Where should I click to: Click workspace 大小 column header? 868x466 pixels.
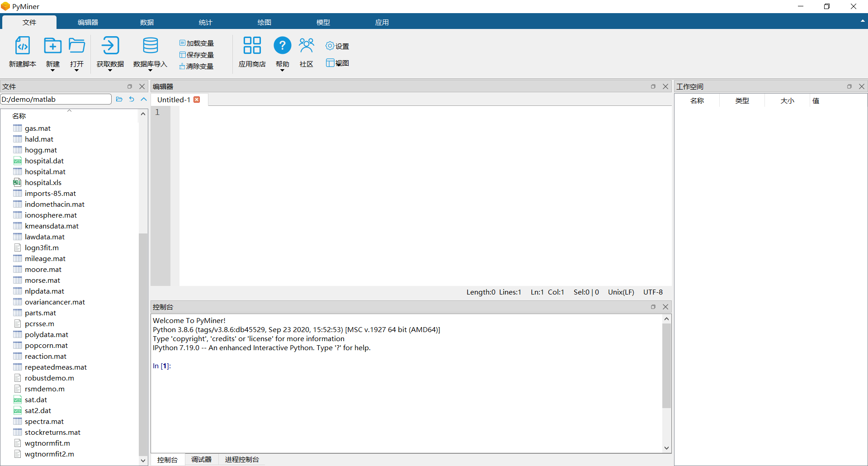click(x=787, y=101)
